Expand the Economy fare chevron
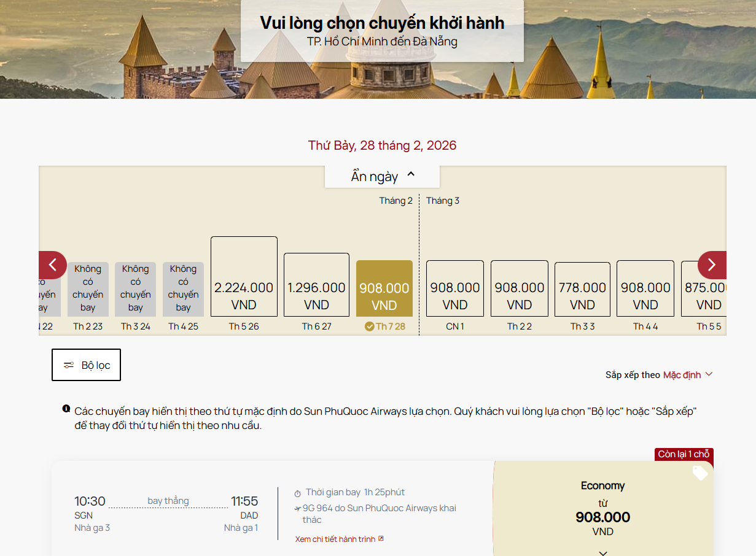756x556 pixels. tap(603, 552)
